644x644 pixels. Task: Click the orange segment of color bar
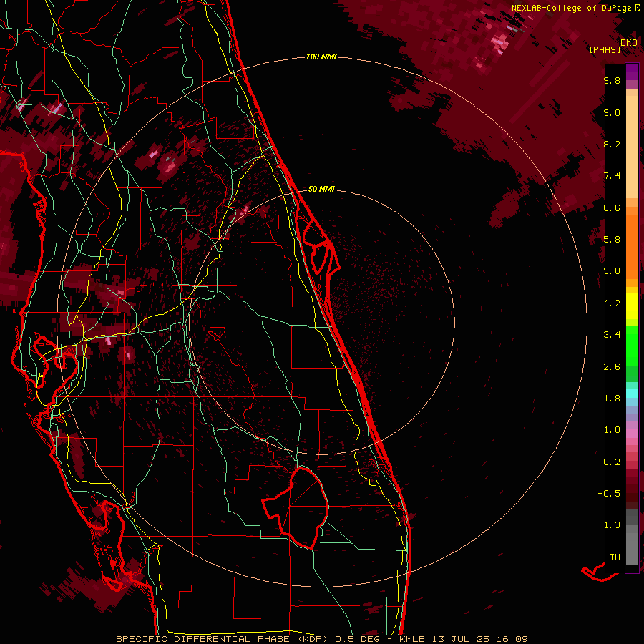coord(632,246)
